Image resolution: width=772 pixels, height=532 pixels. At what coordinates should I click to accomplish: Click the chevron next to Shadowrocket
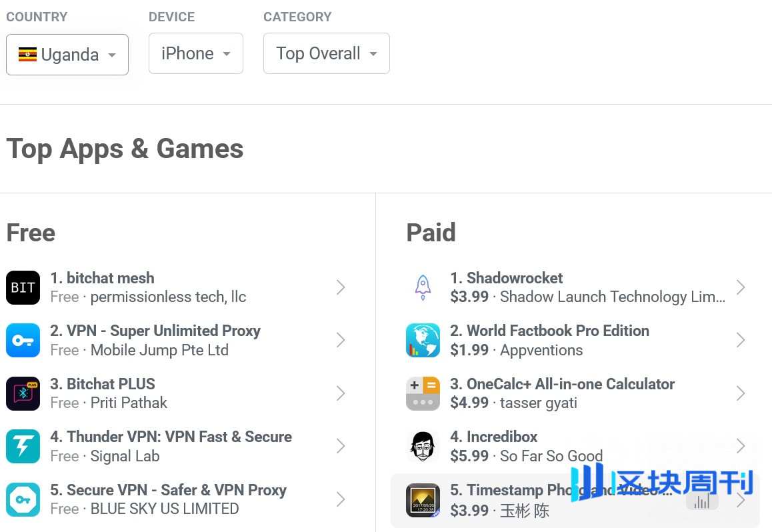click(x=741, y=287)
